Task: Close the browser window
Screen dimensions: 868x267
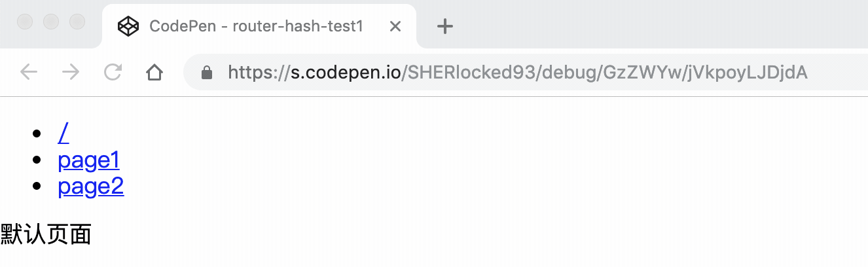Action: pyautogui.click(x=25, y=22)
